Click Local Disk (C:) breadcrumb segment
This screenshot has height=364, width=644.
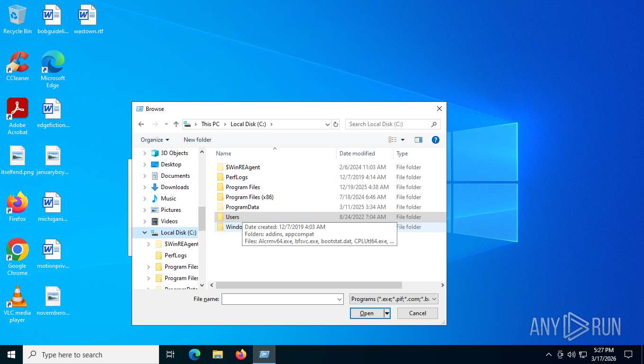pyautogui.click(x=249, y=124)
